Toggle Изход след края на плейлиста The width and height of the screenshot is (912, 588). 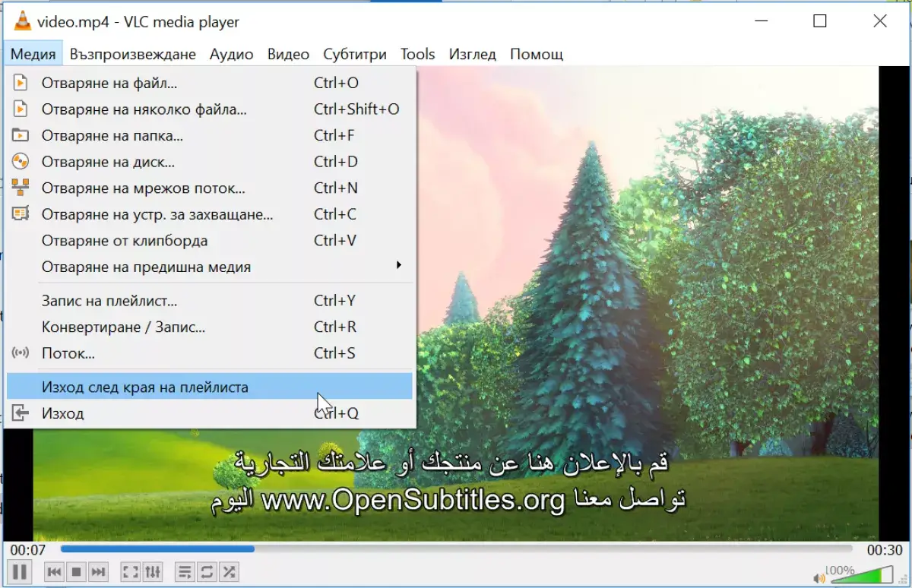[x=210, y=387]
